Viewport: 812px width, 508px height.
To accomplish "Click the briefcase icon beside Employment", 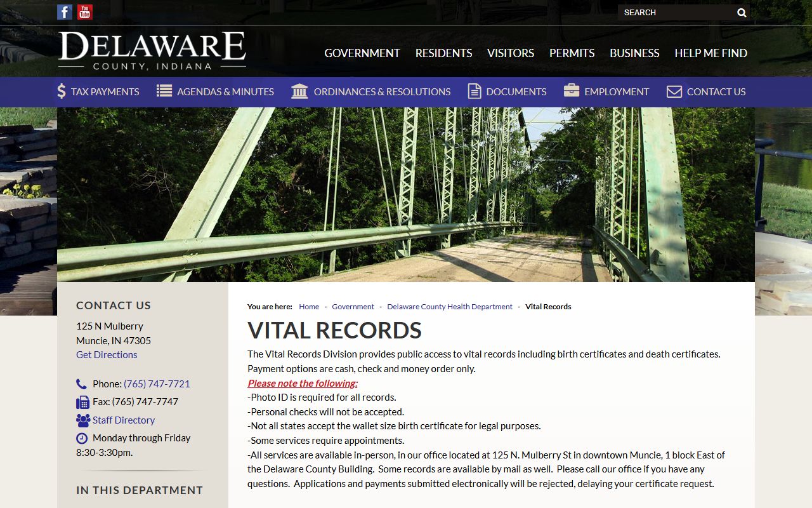I will (x=572, y=90).
